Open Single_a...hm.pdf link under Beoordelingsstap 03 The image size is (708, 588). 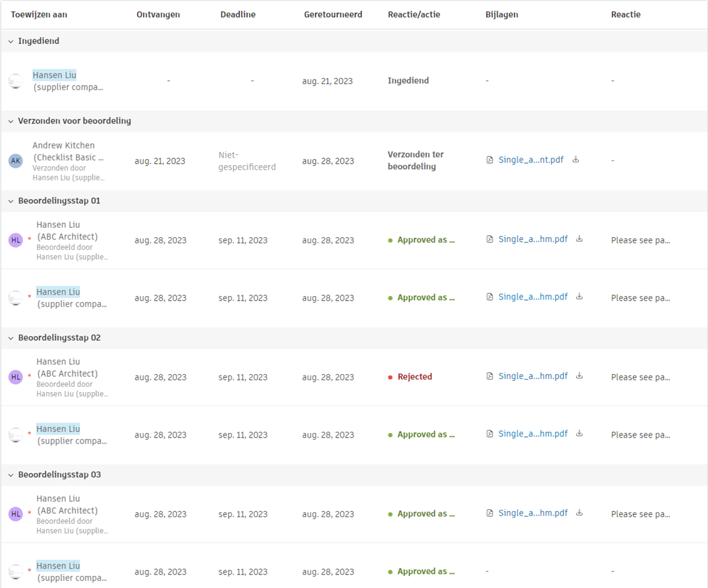point(533,513)
